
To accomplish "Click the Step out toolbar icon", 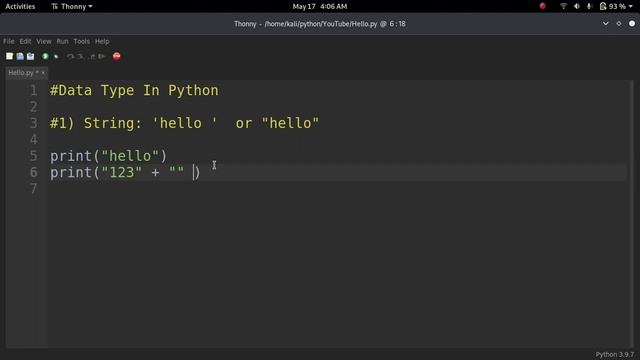I will (x=91, y=56).
